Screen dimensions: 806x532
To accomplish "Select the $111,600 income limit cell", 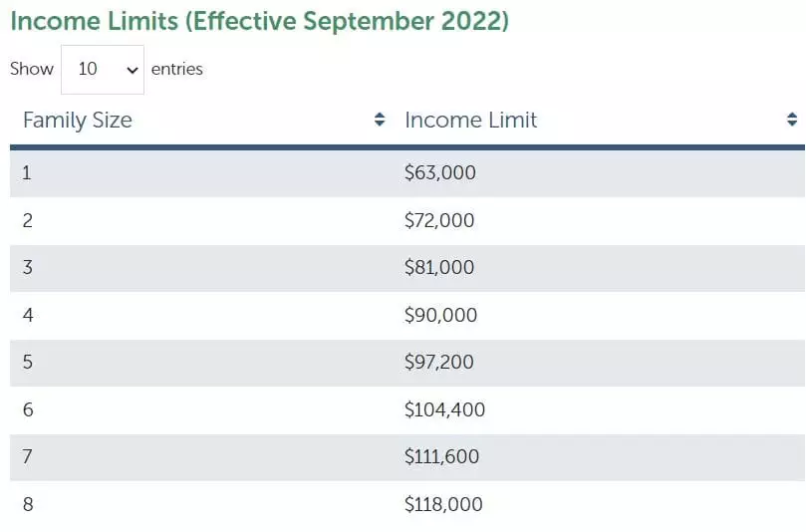I will pos(441,457).
